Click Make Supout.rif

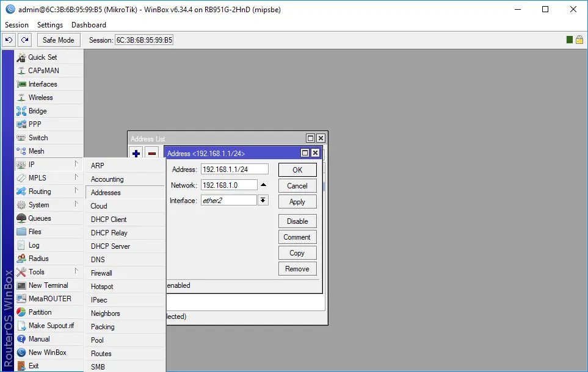pos(49,326)
